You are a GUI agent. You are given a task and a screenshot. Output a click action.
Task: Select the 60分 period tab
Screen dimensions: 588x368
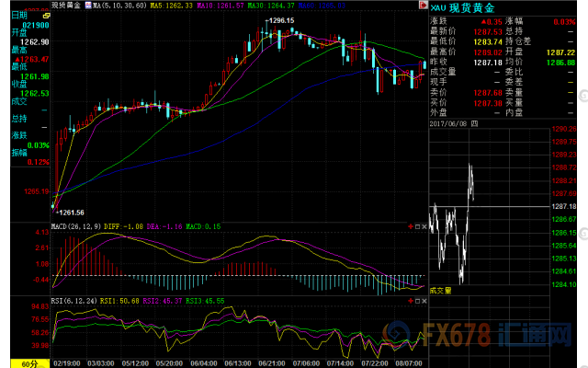[16, 362]
